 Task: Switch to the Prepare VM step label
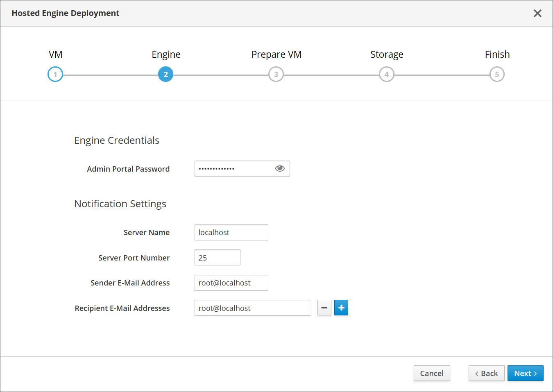pyautogui.click(x=276, y=54)
